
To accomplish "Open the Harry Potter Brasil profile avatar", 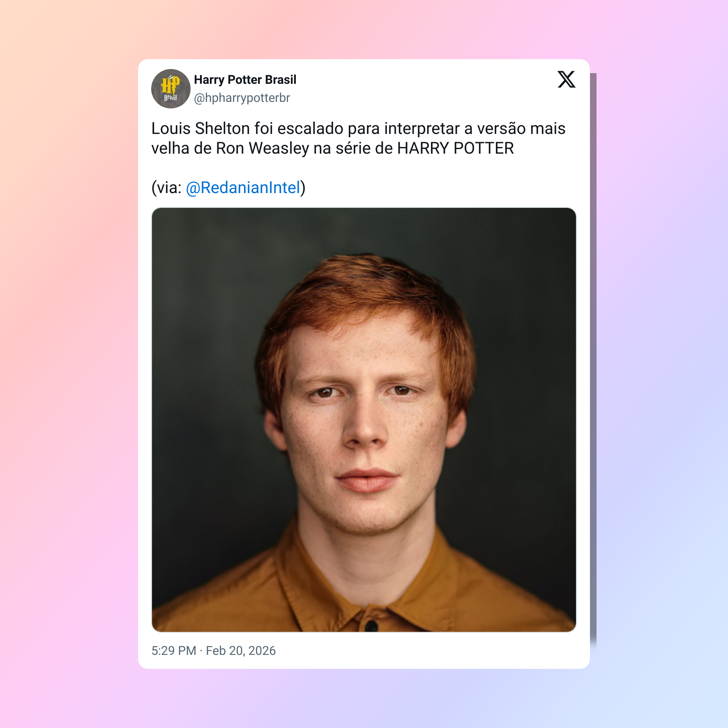I will pos(171,89).
